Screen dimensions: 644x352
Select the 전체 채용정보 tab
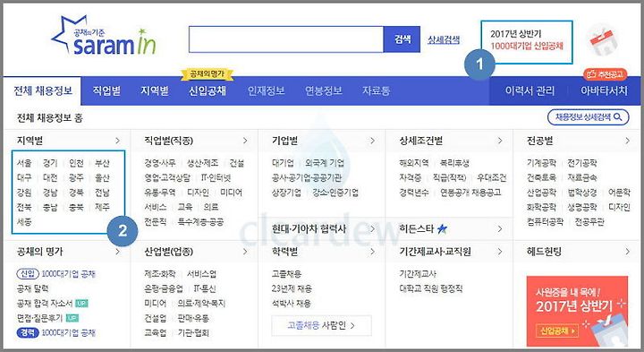click(43, 90)
